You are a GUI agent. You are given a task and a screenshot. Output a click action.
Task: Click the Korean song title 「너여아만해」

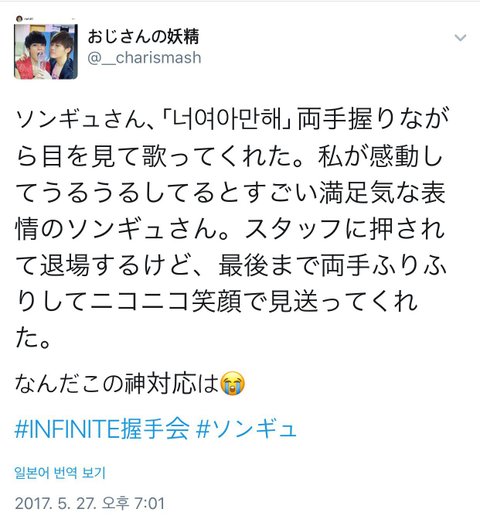point(227,119)
